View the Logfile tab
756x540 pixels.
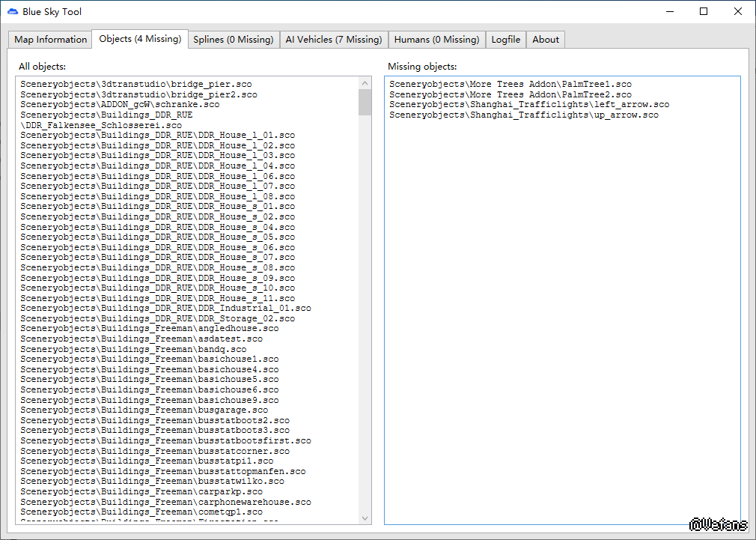click(x=506, y=40)
